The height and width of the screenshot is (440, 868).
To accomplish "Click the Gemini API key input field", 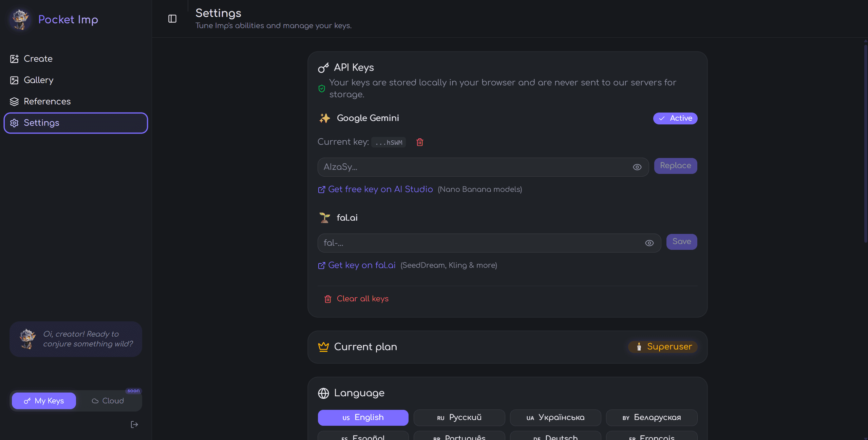I will 483,167.
